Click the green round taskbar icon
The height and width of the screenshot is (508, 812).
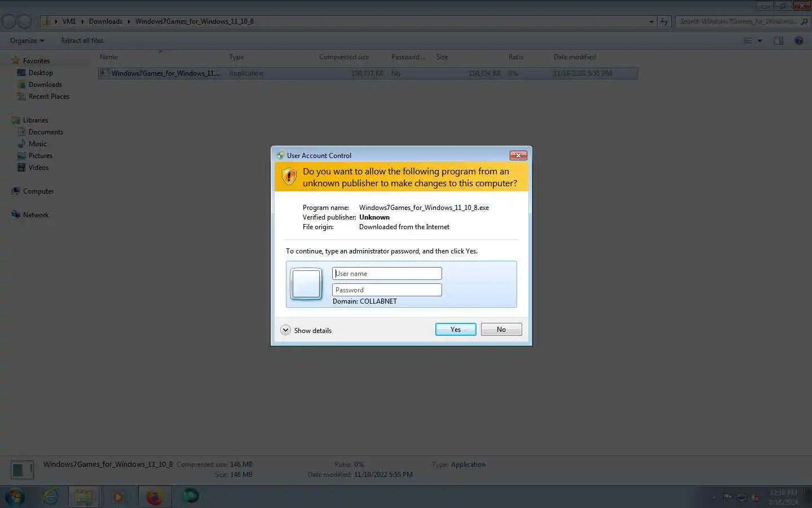coord(191,496)
